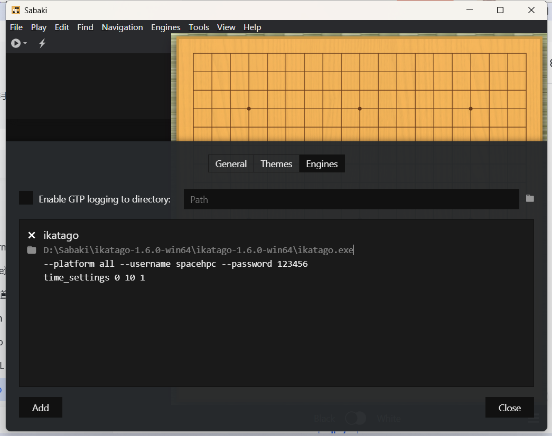Open the Engines menu in menu bar
Image resolution: width=552 pixels, height=436 pixels.
point(165,27)
